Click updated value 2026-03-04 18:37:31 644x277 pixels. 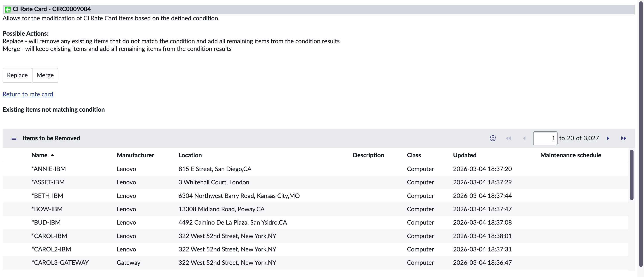pos(482,249)
